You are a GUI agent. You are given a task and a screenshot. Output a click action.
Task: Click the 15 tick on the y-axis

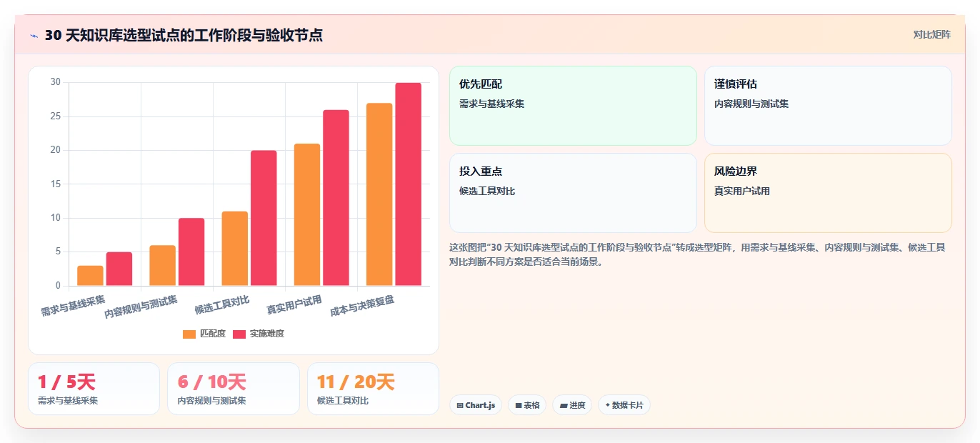[56, 184]
